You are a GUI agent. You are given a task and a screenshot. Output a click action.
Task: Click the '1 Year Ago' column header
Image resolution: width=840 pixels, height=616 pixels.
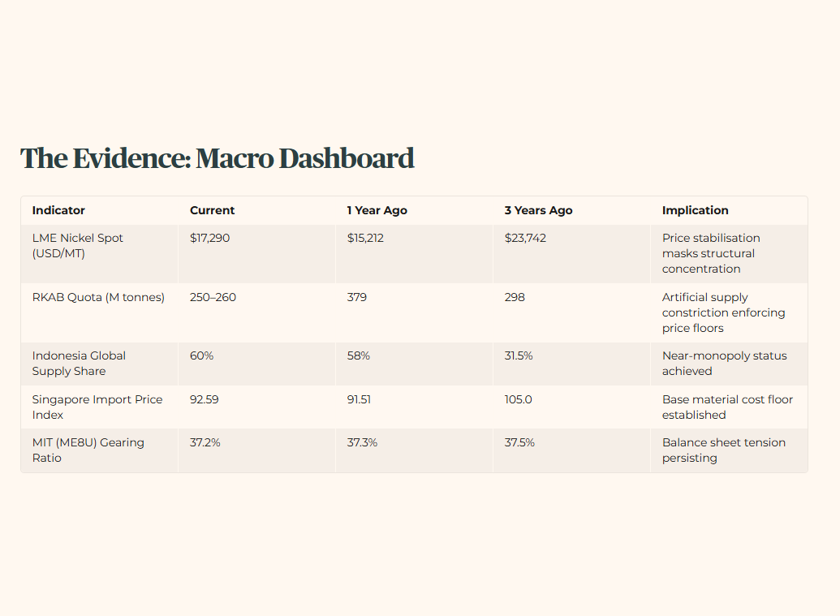[377, 210]
